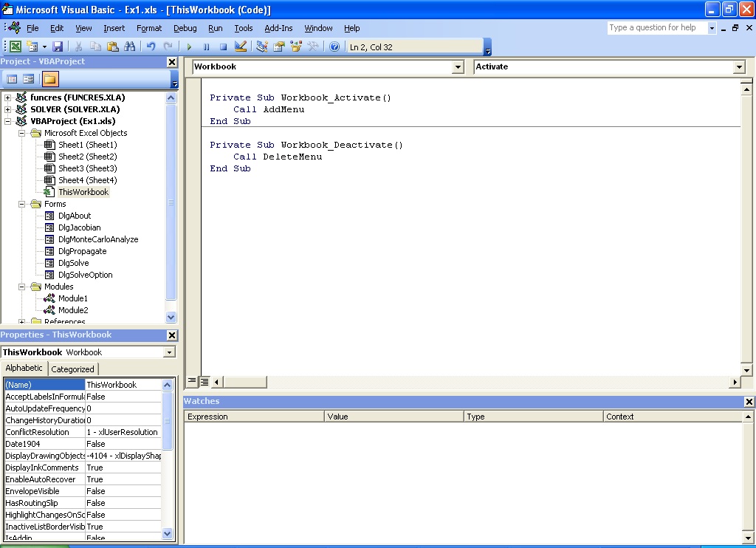Expand the funcres (FUNCRES.XLA) project node
The image size is (756, 548).
tap(7, 97)
